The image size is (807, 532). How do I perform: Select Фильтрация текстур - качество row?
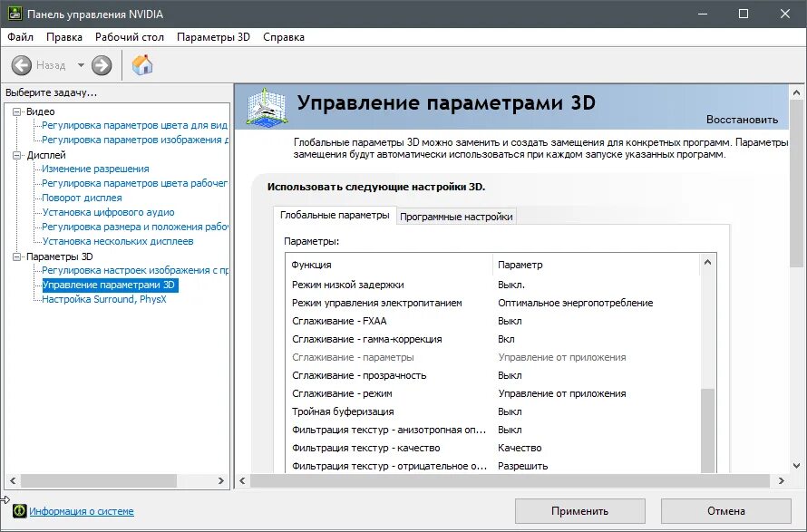point(492,448)
